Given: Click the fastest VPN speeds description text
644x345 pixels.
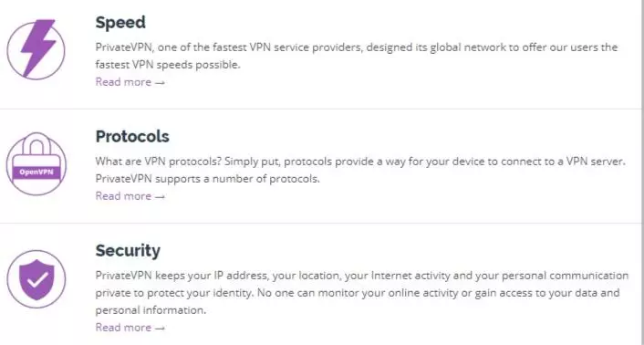Looking at the screenshot, I should (357, 56).
